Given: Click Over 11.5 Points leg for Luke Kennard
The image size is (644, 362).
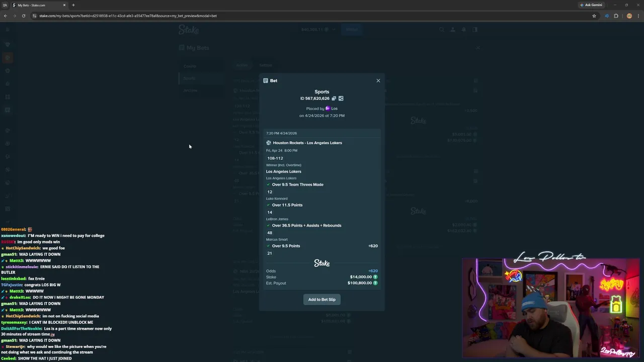Looking at the screenshot, I should [x=287, y=205].
